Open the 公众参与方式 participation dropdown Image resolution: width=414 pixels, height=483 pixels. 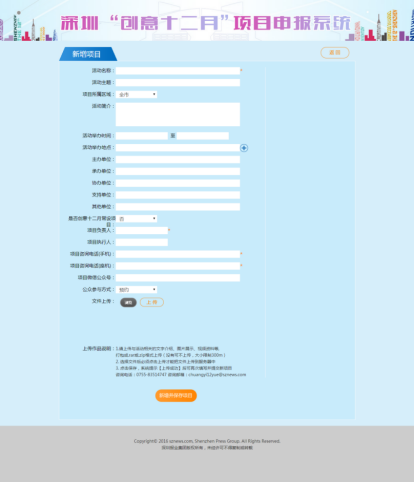coord(136,290)
